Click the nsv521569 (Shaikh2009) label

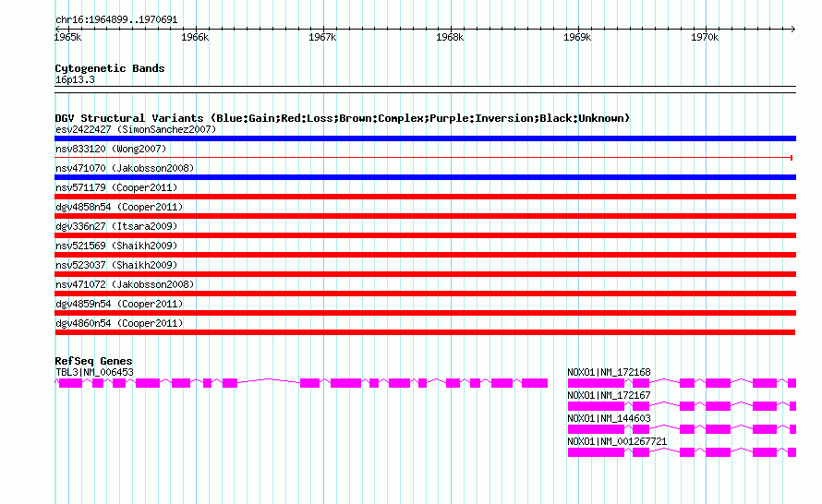click(x=116, y=246)
